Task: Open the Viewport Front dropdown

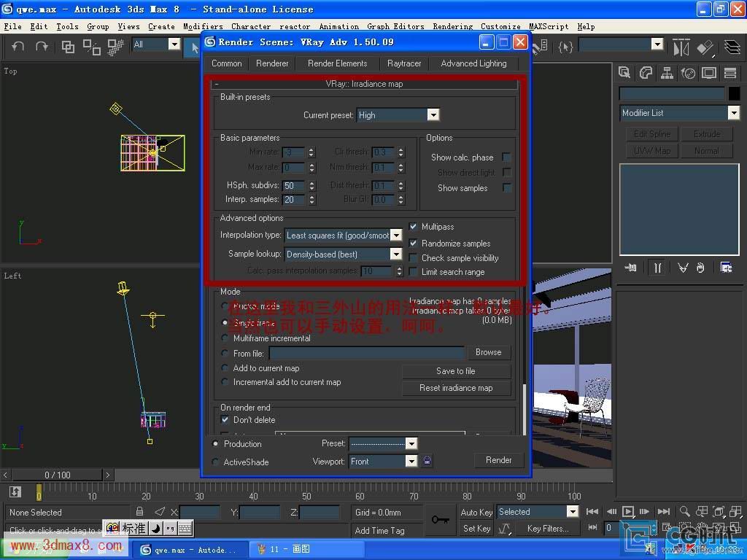Action: [411, 461]
